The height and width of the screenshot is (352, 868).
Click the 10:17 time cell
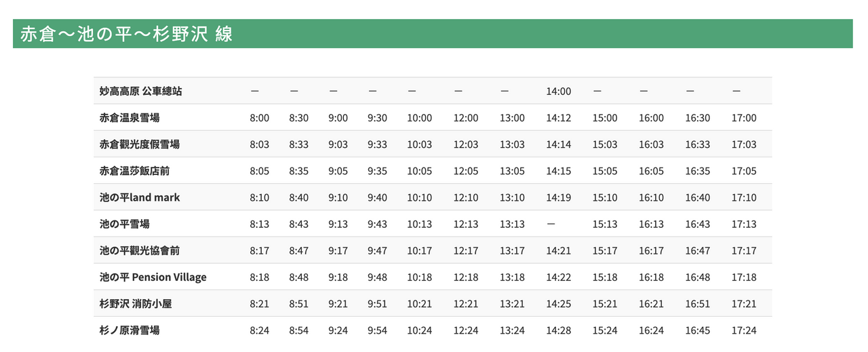pyautogui.click(x=420, y=250)
